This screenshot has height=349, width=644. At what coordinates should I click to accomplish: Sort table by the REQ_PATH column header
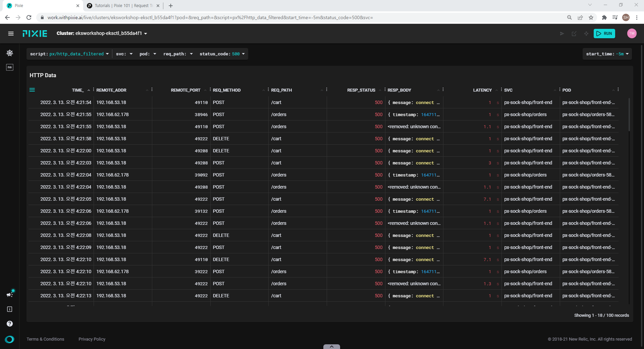pos(281,90)
